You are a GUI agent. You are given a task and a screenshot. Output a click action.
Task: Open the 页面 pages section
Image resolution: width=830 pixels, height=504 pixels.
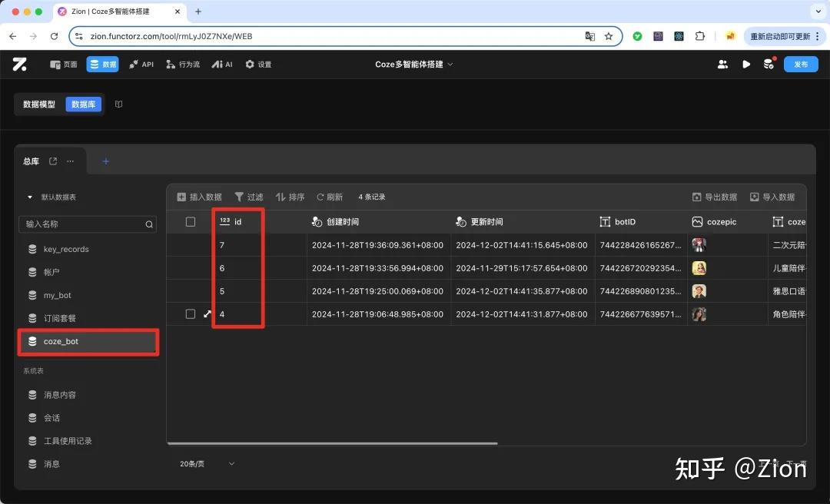(64, 65)
